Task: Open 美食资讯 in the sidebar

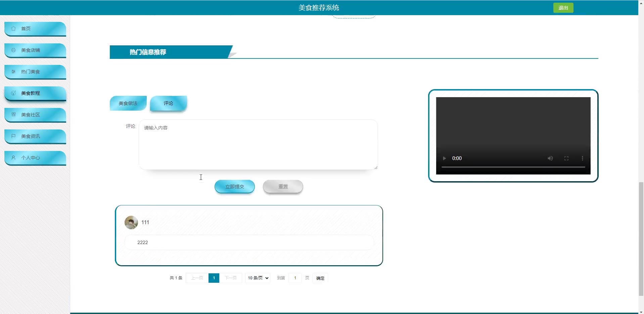Action: [x=35, y=136]
